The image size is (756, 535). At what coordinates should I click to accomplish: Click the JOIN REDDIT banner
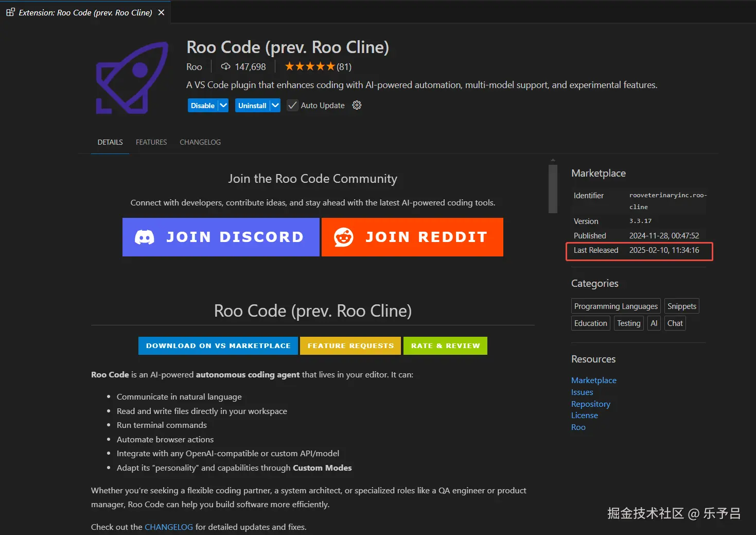tap(412, 237)
